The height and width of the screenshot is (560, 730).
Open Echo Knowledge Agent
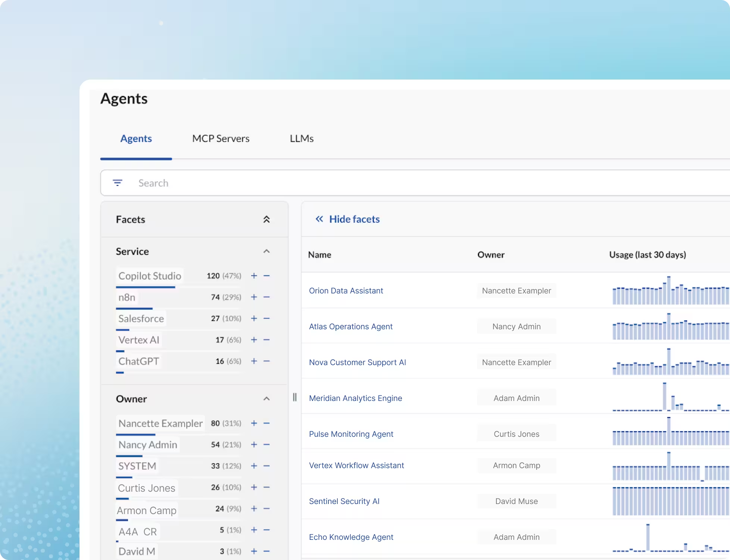tap(351, 537)
